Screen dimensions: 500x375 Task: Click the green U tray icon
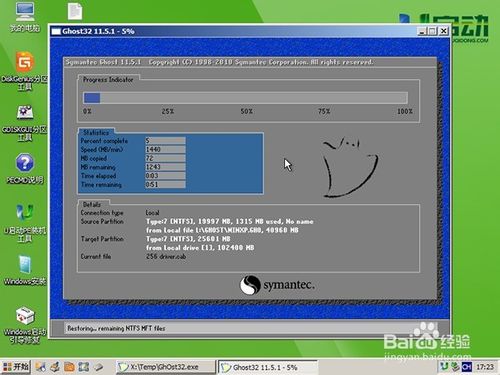click(x=444, y=367)
